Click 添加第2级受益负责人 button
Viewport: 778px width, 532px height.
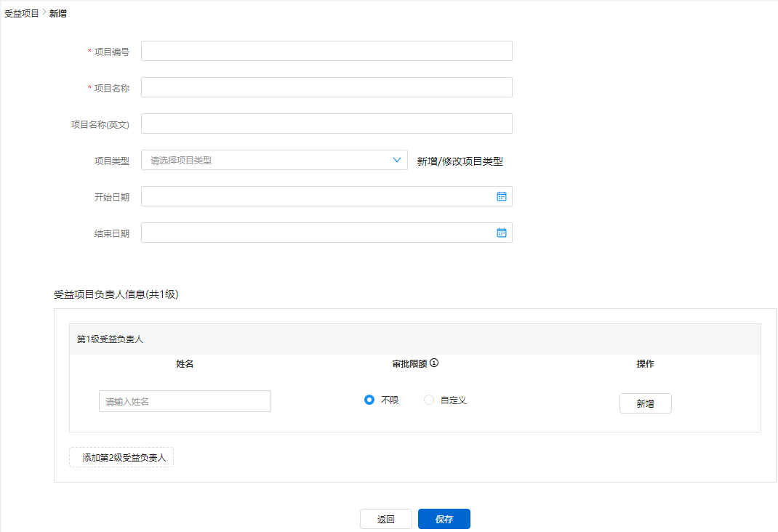[x=121, y=457]
